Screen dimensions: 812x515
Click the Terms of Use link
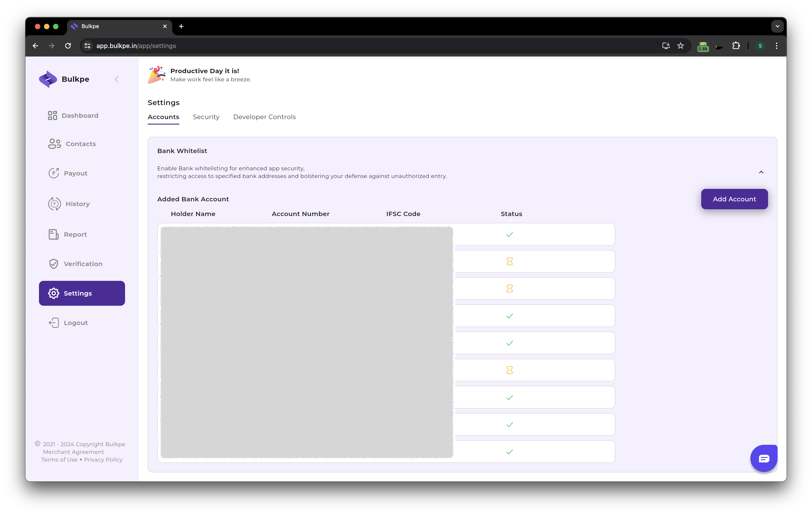[59, 460]
